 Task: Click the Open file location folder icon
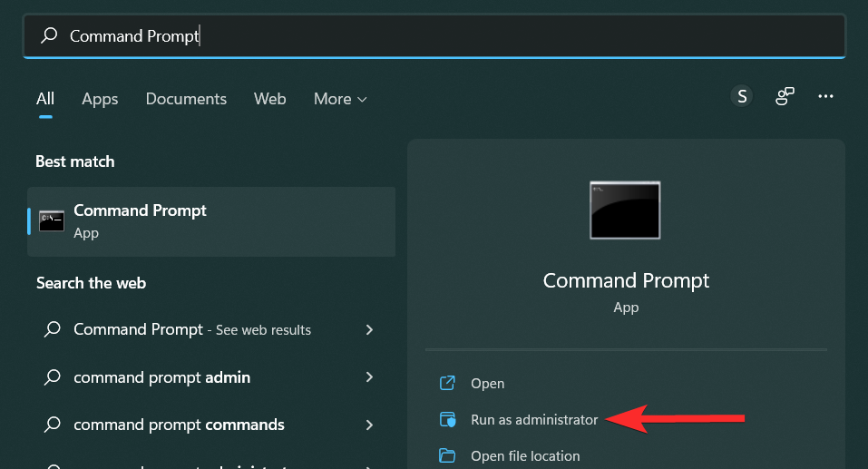(x=447, y=455)
